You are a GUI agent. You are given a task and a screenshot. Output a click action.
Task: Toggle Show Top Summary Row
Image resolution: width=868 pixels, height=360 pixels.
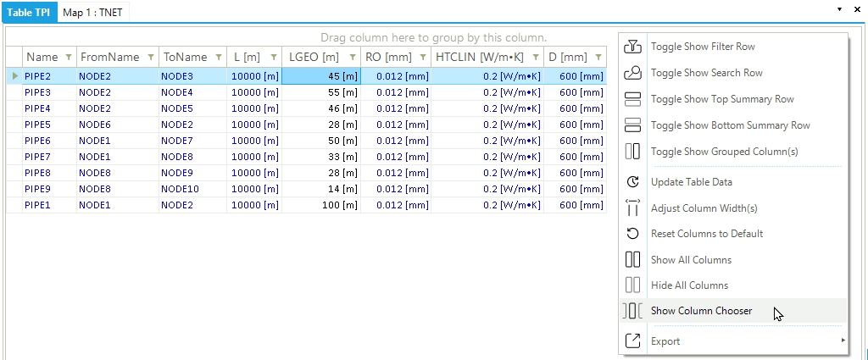point(722,99)
